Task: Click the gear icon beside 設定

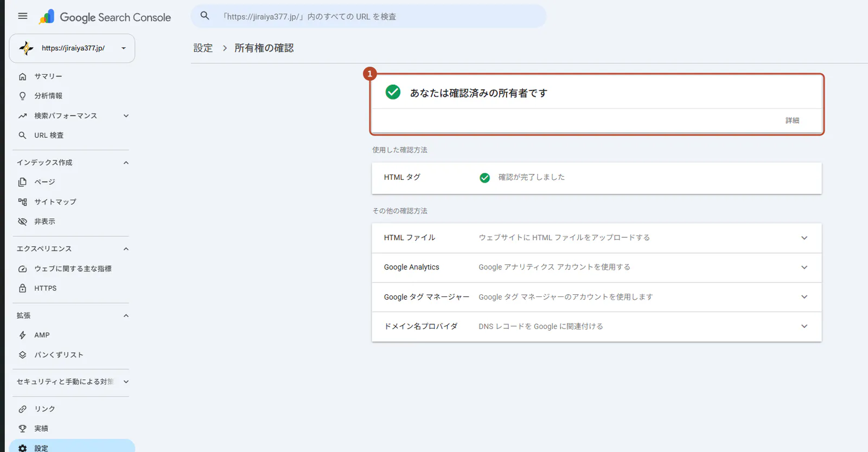Action: (22, 448)
